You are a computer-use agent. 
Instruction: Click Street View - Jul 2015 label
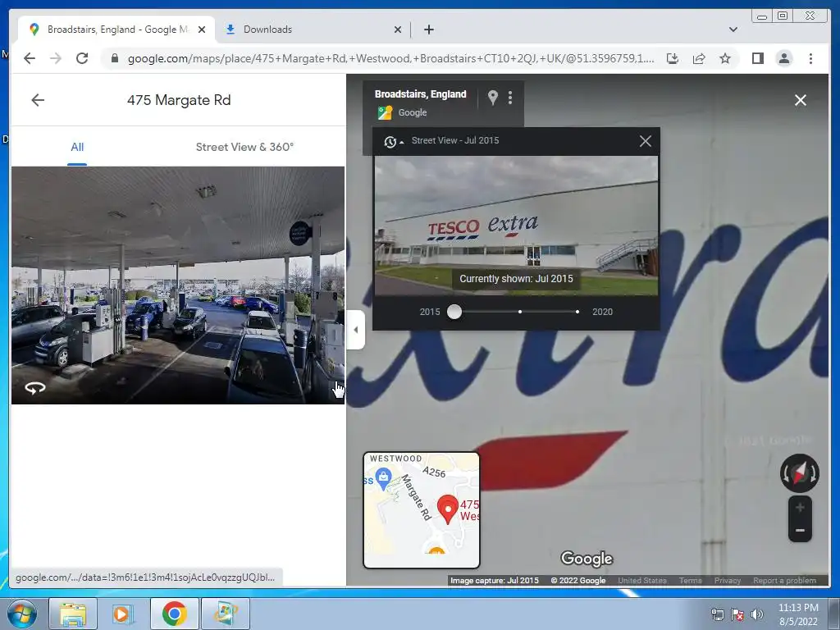(454, 140)
